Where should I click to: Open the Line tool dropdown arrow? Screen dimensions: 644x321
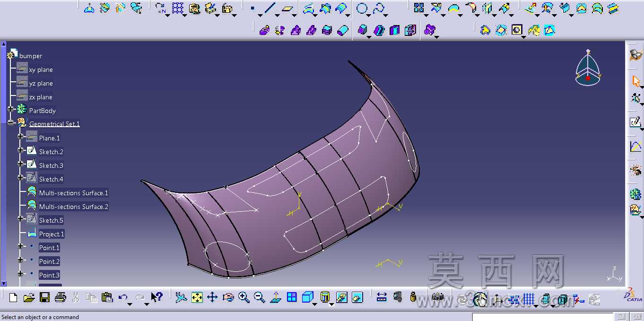(276, 15)
